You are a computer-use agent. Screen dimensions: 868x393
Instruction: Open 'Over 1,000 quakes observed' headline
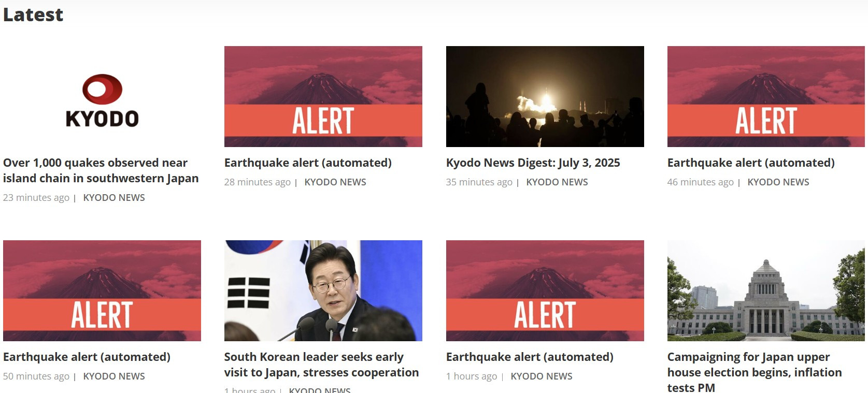click(101, 170)
